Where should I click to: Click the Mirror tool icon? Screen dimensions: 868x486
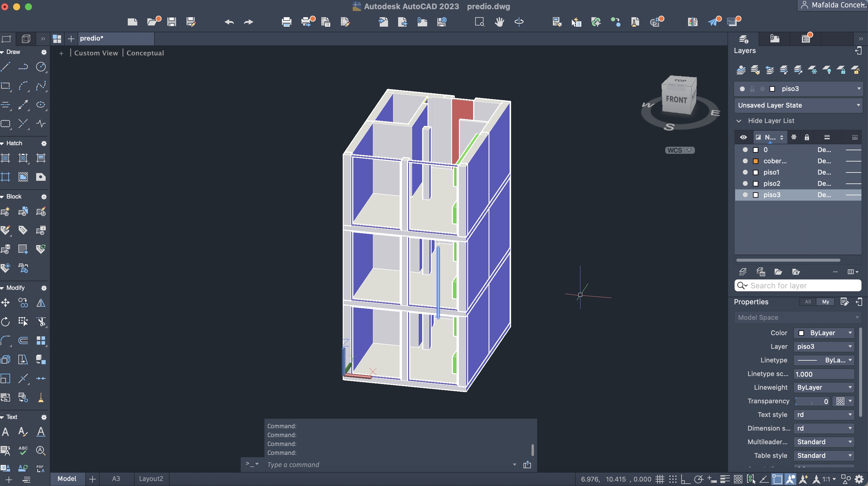pos(41,303)
